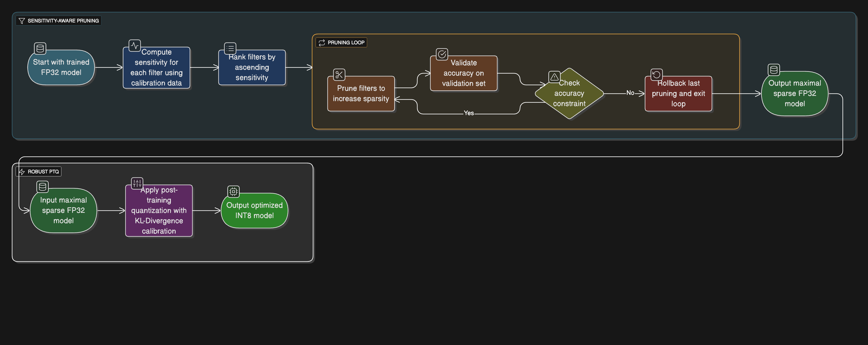The image size is (868, 345).
Task: Click the checkmark icon on Validate accuracy node
Action: click(x=442, y=54)
